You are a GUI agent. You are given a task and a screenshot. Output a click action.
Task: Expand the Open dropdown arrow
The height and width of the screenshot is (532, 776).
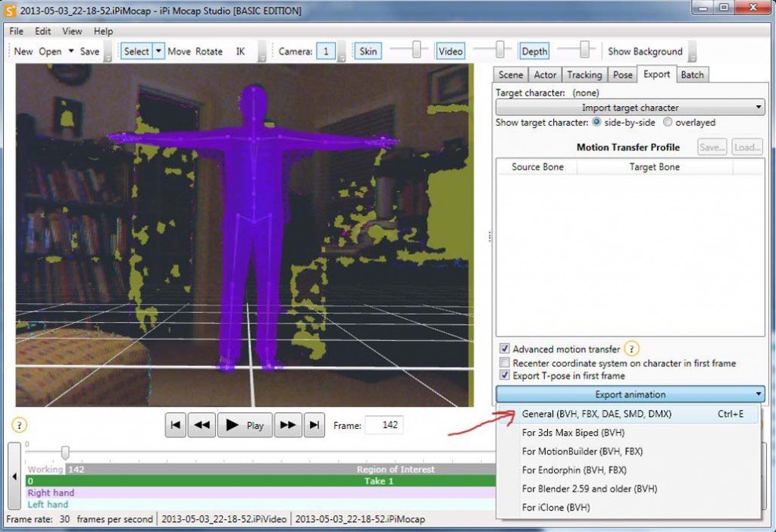click(70, 52)
